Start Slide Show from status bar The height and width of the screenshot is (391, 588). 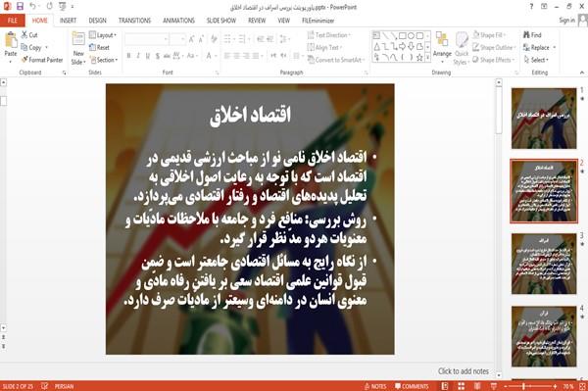click(494, 386)
